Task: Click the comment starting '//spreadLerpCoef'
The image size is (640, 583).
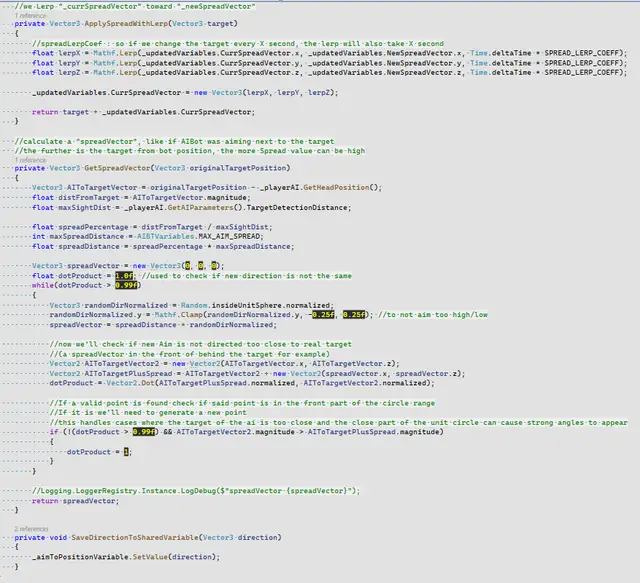Action: (238, 44)
